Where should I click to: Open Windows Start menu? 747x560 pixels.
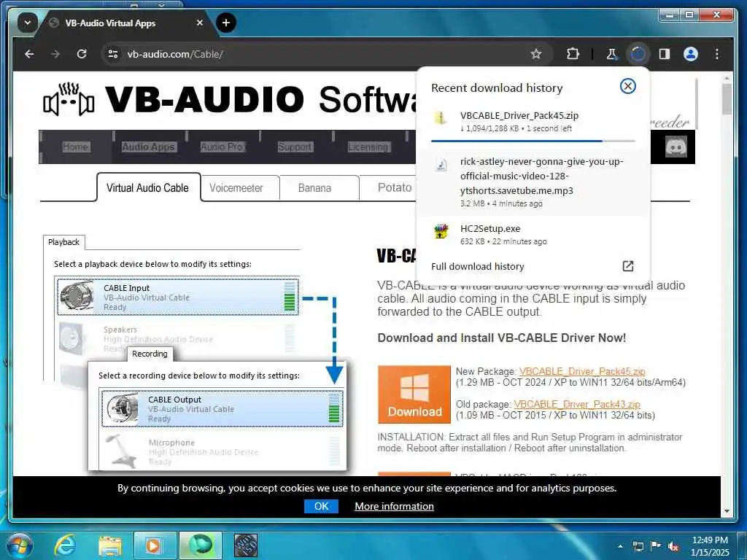coord(19,545)
